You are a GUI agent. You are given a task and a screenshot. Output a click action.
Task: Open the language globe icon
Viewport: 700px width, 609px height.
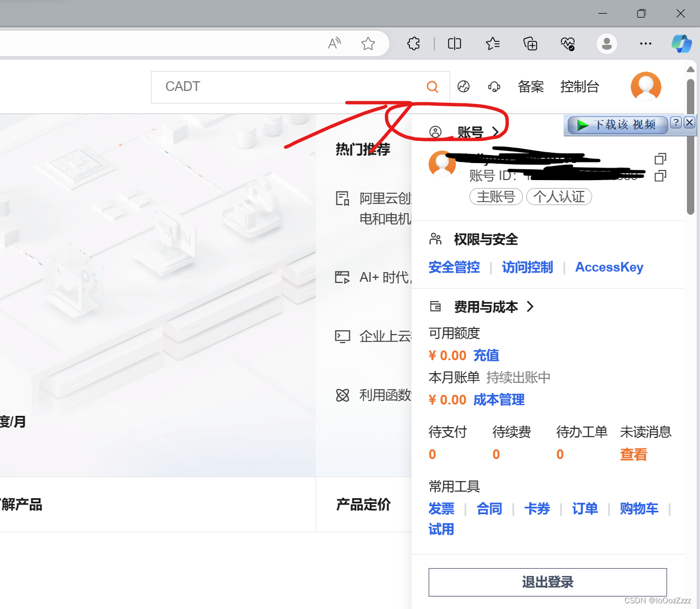point(464,86)
